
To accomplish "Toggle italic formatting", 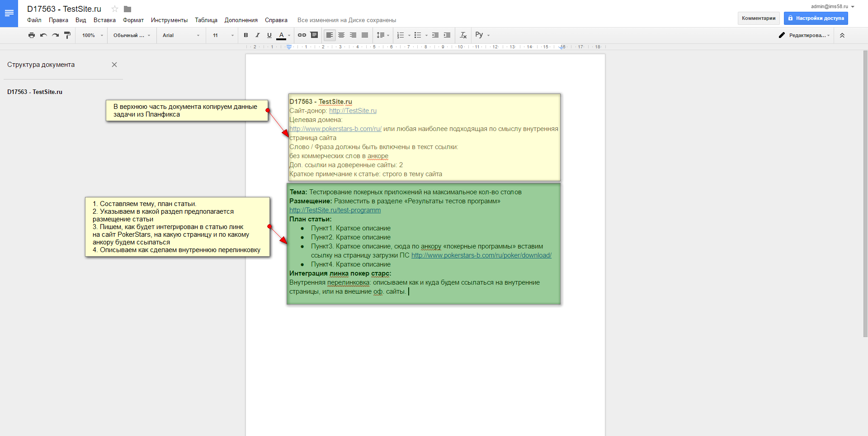I will (x=258, y=35).
